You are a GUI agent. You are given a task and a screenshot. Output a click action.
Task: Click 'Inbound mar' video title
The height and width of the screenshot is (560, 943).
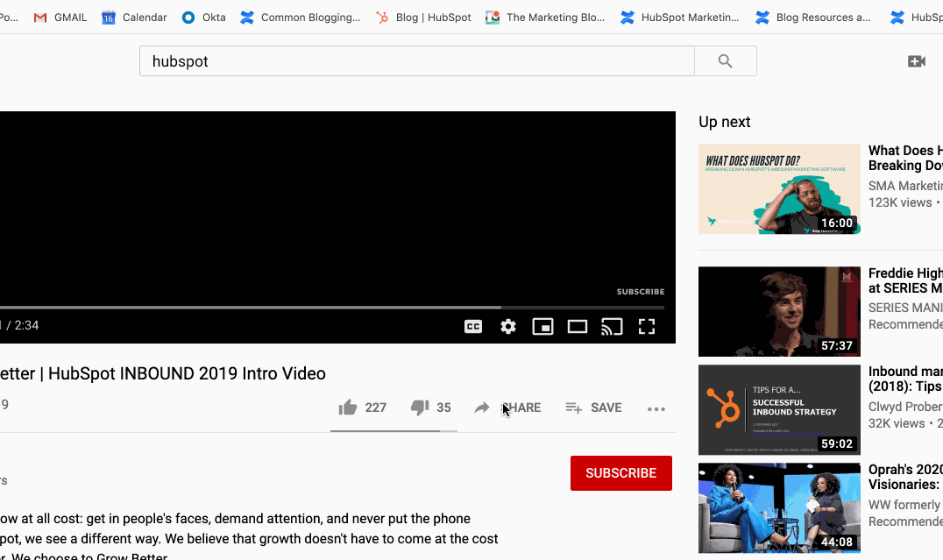[x=905, y=379]
